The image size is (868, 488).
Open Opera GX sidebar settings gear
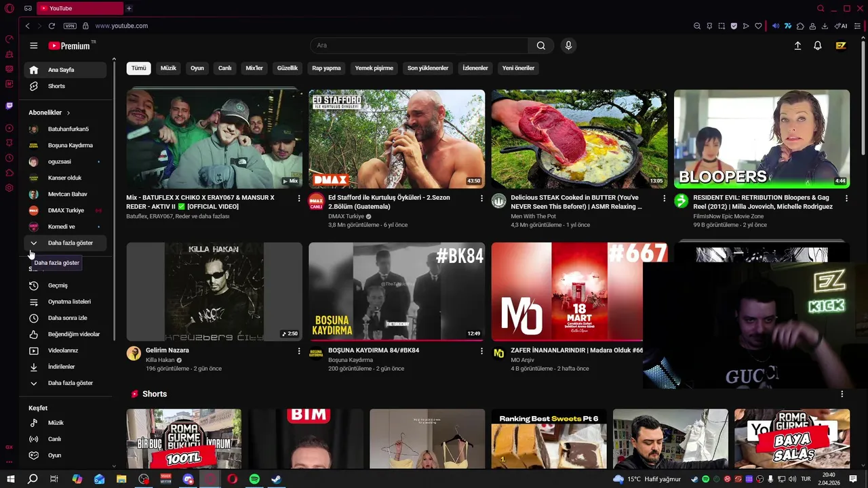9,188
